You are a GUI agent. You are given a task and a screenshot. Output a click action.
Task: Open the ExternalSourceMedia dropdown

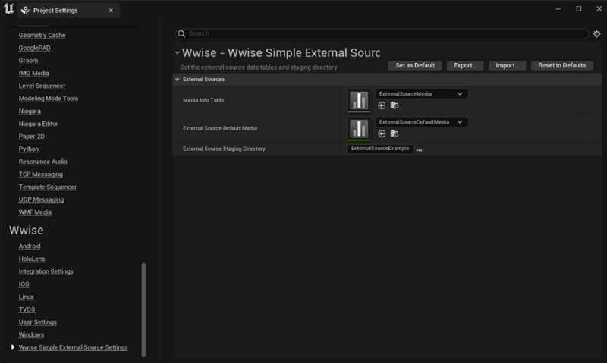(422, 94)
